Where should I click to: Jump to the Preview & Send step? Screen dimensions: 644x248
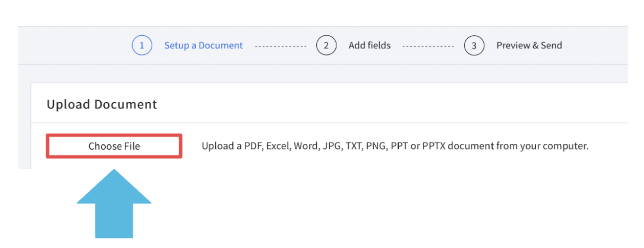(x=529, y=46)
